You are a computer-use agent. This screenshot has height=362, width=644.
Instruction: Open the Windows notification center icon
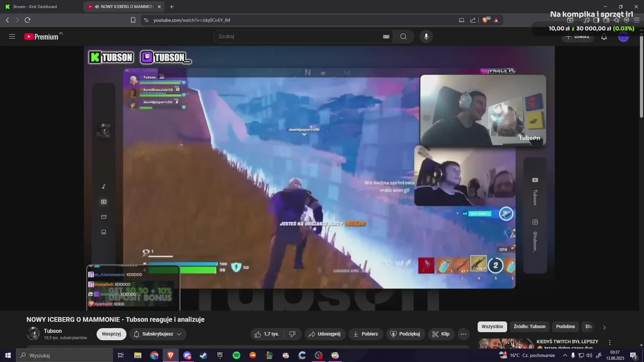(x=634, y=355)
